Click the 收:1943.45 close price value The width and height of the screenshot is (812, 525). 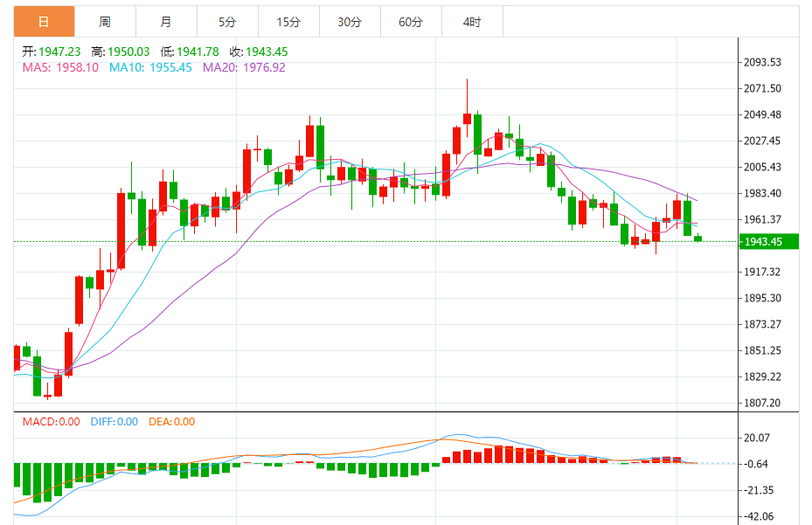point(259,52)
